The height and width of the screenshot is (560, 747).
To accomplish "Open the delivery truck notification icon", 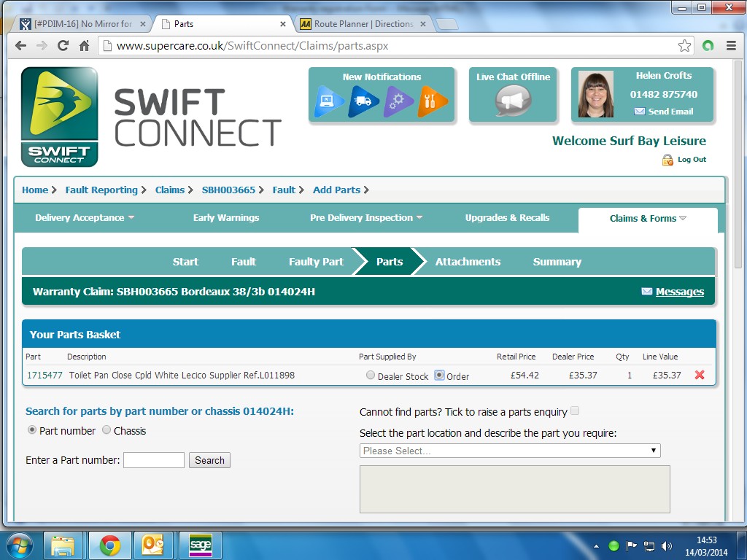I will 364,101.
